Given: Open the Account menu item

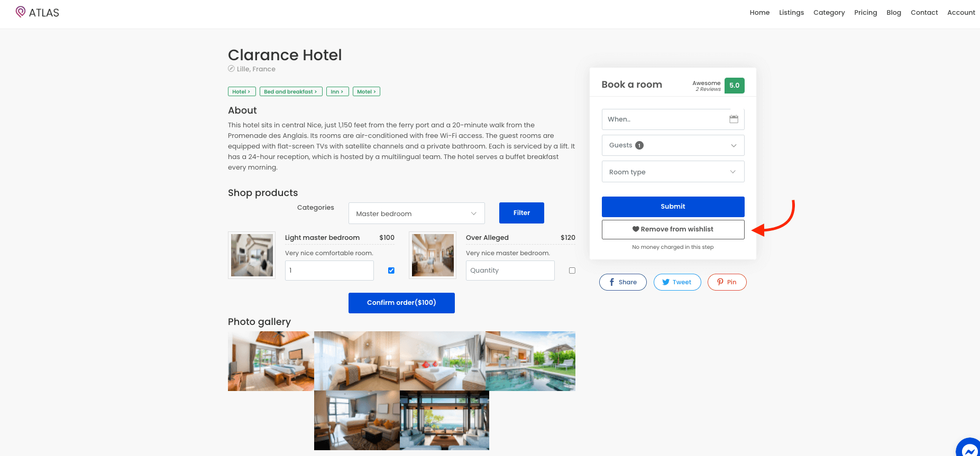Looking at the screenshot, I should click(x=961, y=13).
